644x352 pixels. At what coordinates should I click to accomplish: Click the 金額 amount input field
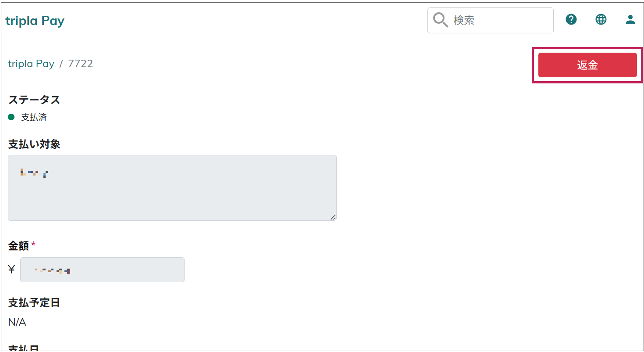tap(102, 269)
